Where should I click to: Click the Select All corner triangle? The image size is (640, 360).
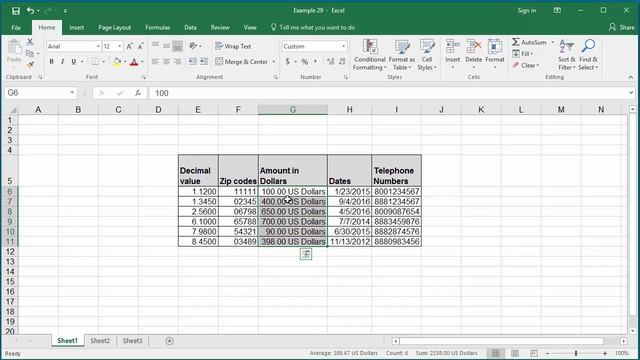[13, 110]
